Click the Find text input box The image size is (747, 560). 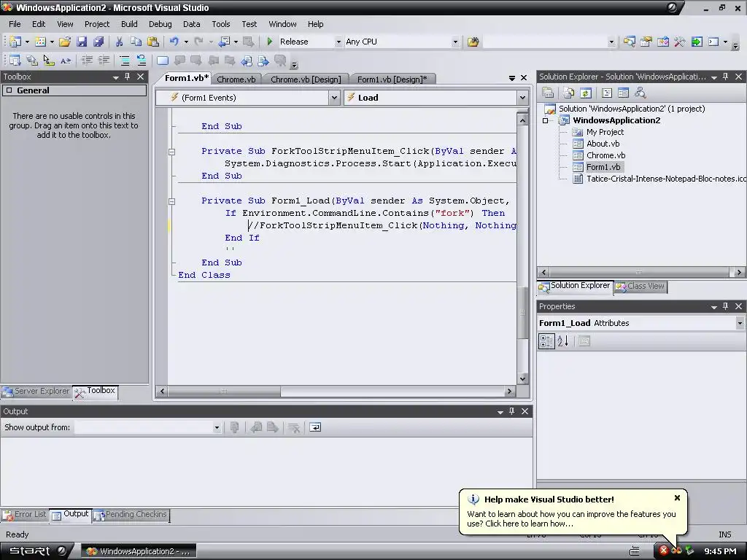544,42
